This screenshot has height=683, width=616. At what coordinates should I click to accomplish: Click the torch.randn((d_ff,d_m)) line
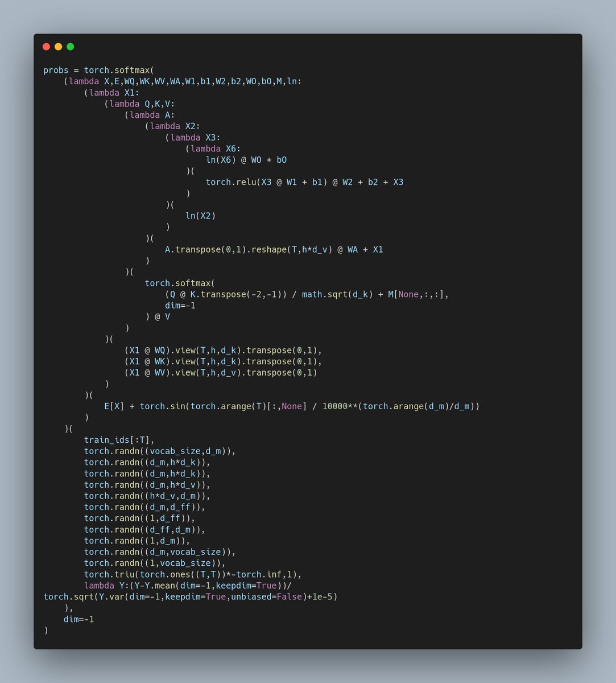click(144, 529)
